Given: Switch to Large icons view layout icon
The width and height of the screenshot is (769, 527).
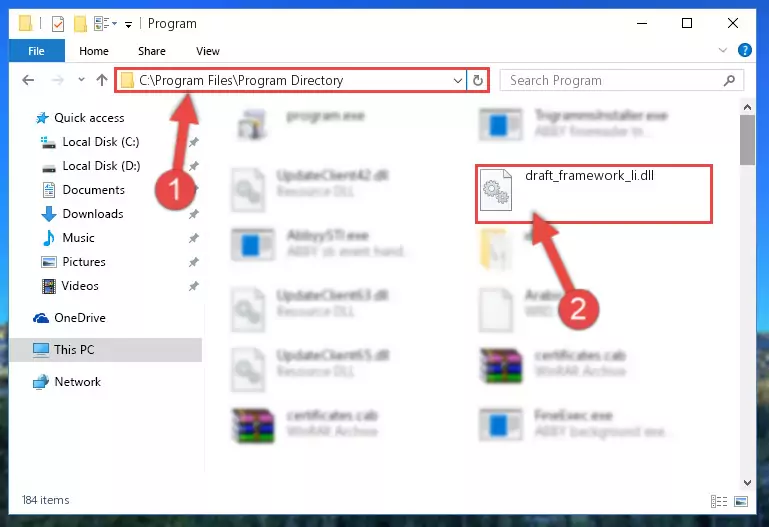Looking at the screenshot, I should click(741, 501).
